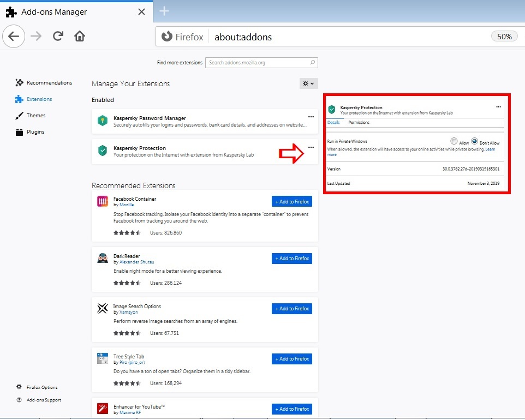
Task: Select Don't Allow for private windows
Action: [x=474, y=141]
